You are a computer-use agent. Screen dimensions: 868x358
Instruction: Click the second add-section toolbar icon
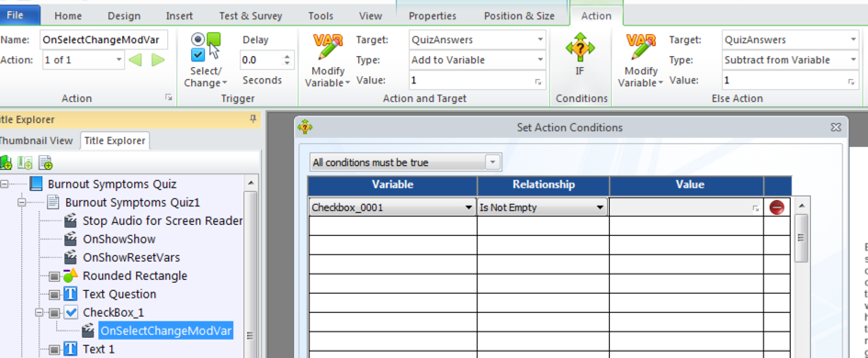pos(25,162)
